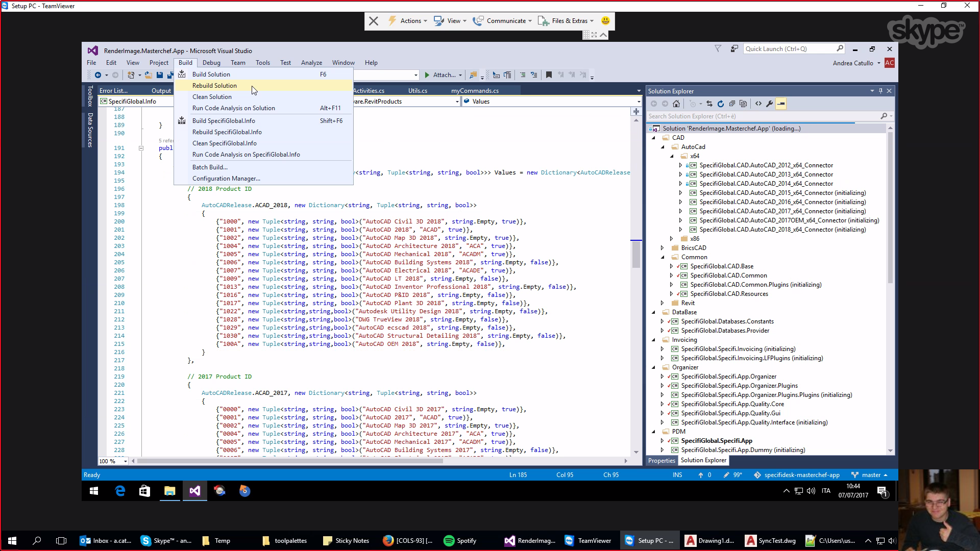This screenshot has height=551, width=980.
Task: Click the Save icon in Visual Studio toolbar
Action: point(160,75)
